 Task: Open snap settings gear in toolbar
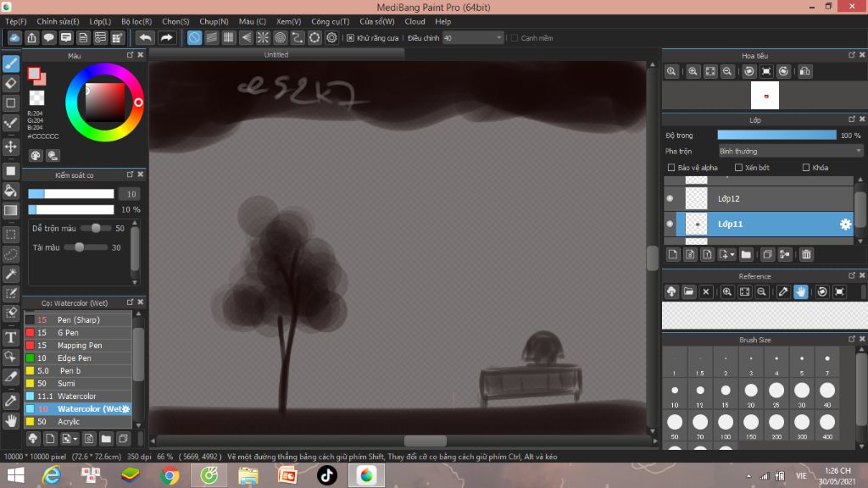pyautogui.click(x=331, y=37)
